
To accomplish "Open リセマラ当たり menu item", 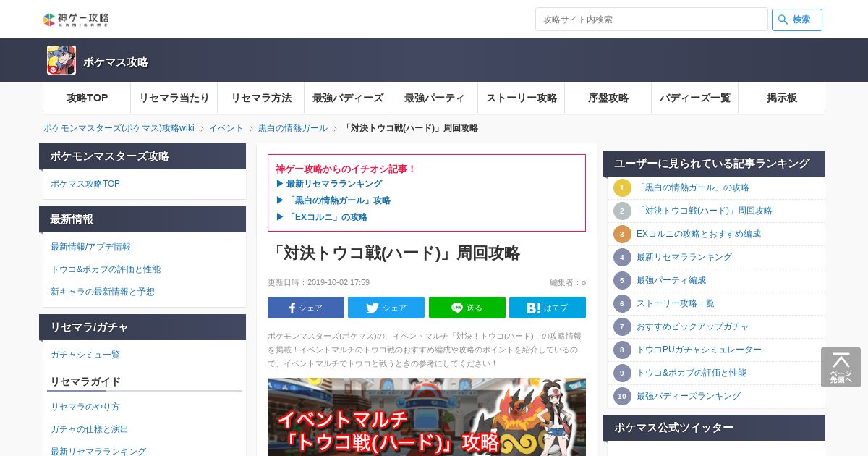I will (x=174, y=98).
